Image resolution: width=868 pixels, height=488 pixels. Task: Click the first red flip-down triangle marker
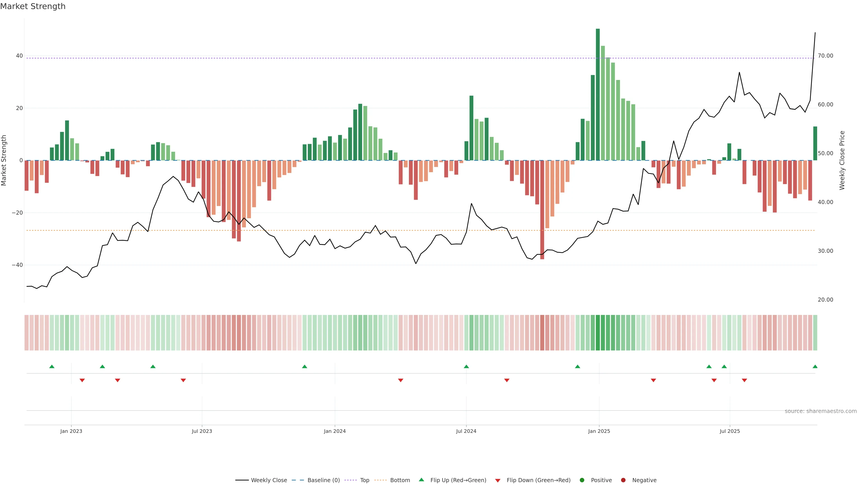[x=82, y=380]
